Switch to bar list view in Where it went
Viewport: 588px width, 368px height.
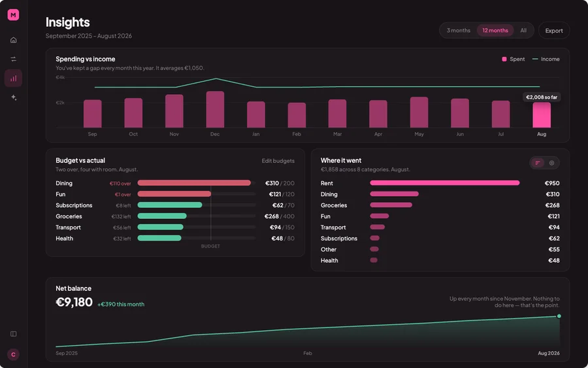pos(538,163)
